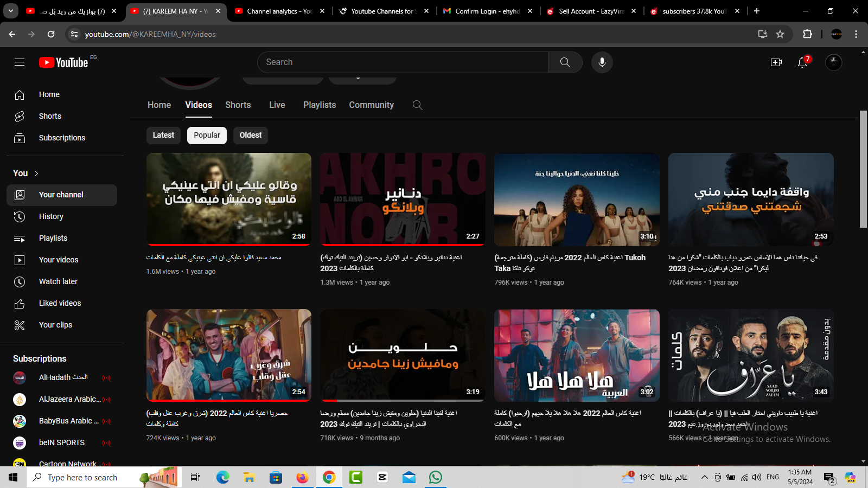This screenshot has width=868, height=488.
Task: Open the Create video icon
Action: pos(776,62)
